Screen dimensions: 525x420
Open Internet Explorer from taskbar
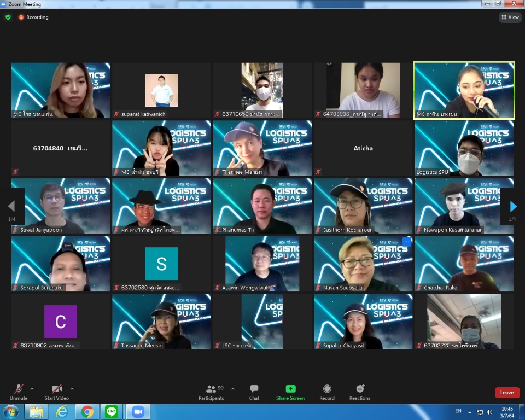62,412
